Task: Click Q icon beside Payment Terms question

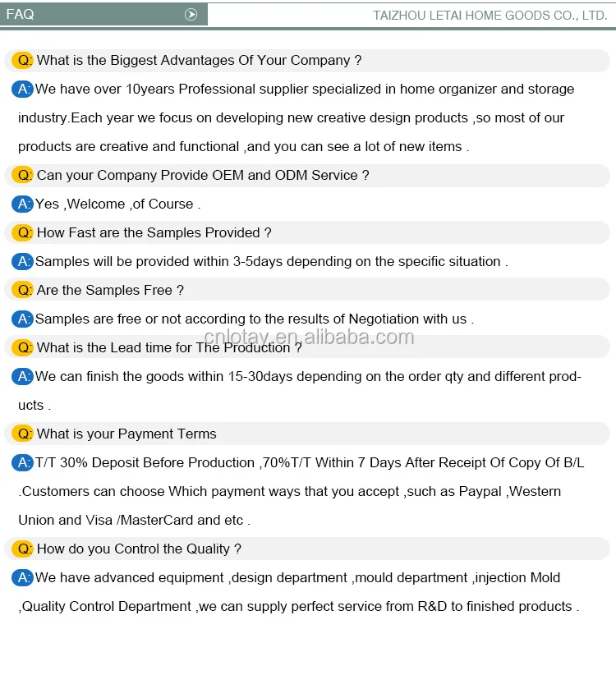Action: (x=23, y=434)
